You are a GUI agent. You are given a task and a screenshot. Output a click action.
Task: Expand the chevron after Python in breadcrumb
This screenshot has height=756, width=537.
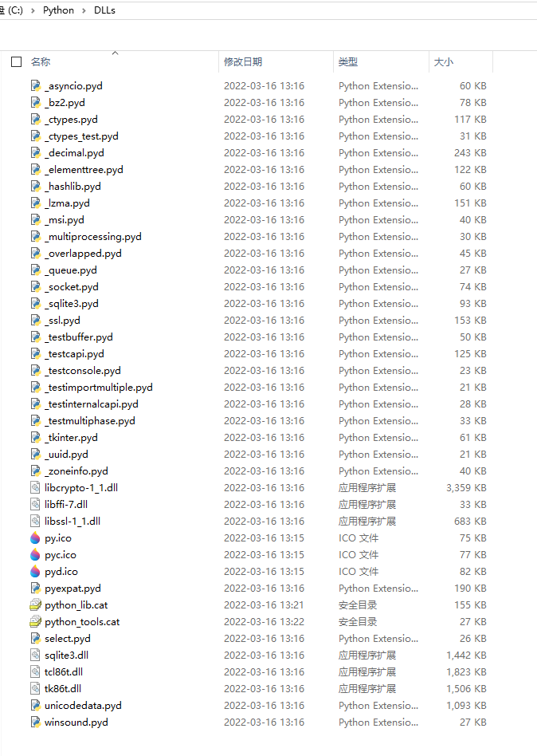click(84, 10)
